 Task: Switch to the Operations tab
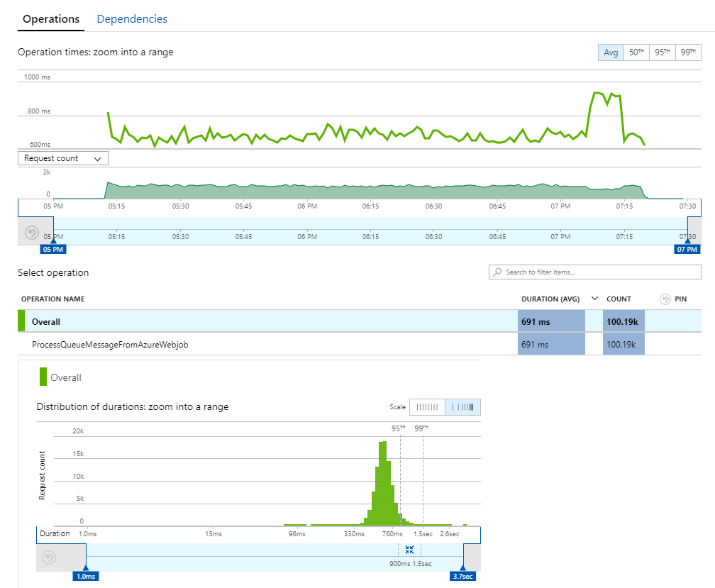coord(51,19)
